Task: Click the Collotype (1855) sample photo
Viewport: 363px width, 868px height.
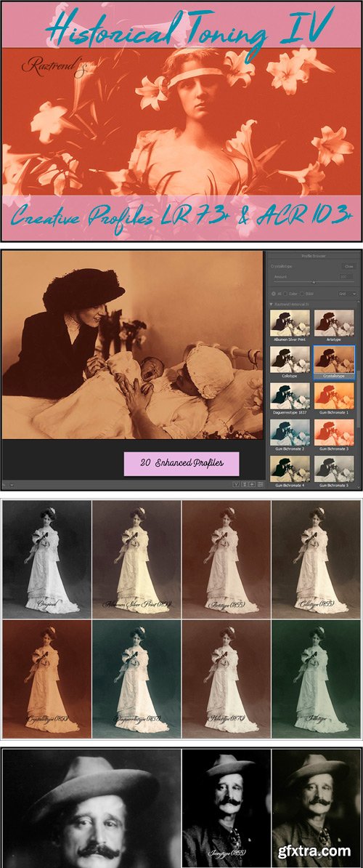Action: coord(316,560)
